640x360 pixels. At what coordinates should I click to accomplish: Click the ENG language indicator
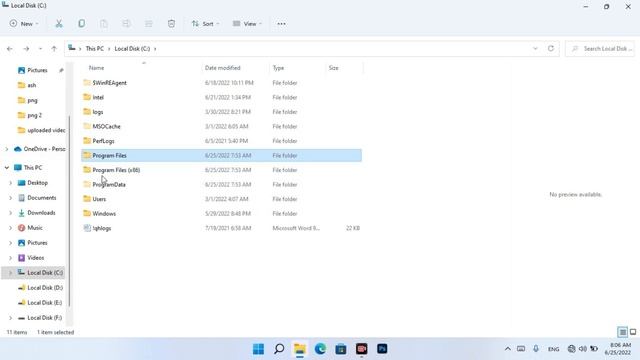click(x=553, y=349)
